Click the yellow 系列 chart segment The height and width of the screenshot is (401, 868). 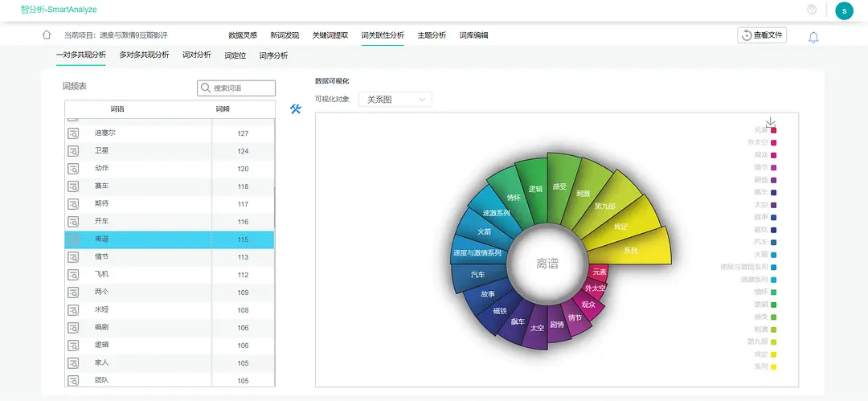pyautogui.click(x=629, y=248)
